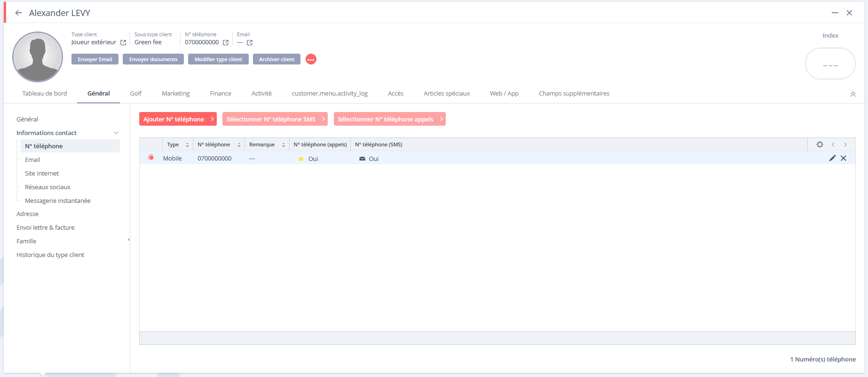
Task: Click Ajouter N° téléphone button
Action: point(178,119)
